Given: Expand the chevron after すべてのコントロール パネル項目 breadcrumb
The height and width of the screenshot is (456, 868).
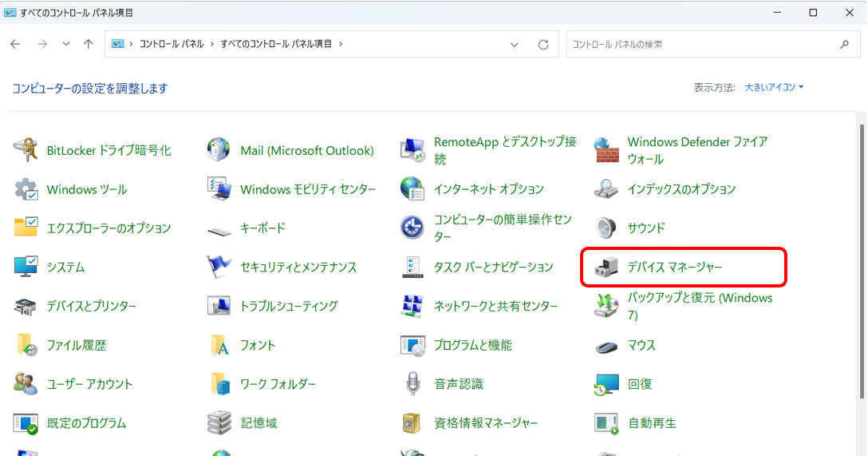Looking at the screenshot, I should [x=341, y=44].
